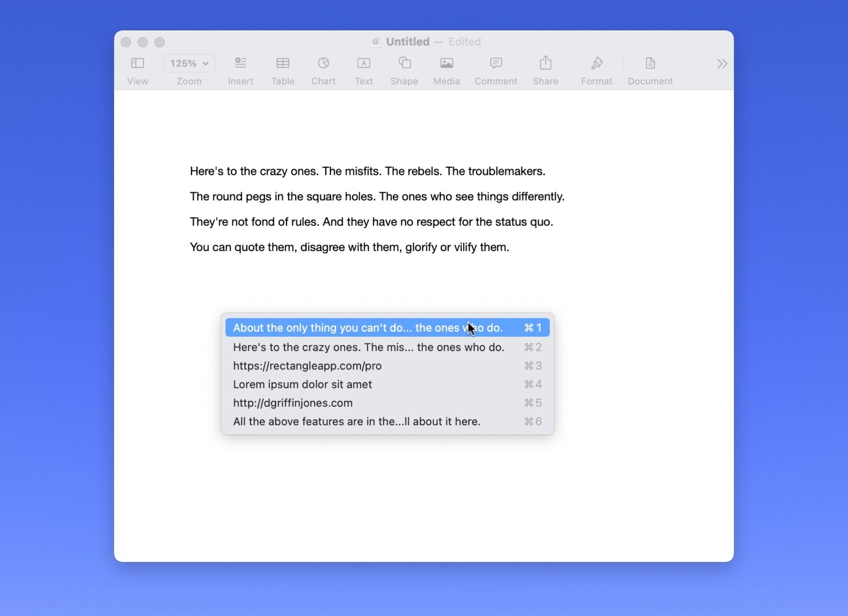Open the Zoom level dropdown
The width and height of the screenshot is (848, 616).
point(189,63)
